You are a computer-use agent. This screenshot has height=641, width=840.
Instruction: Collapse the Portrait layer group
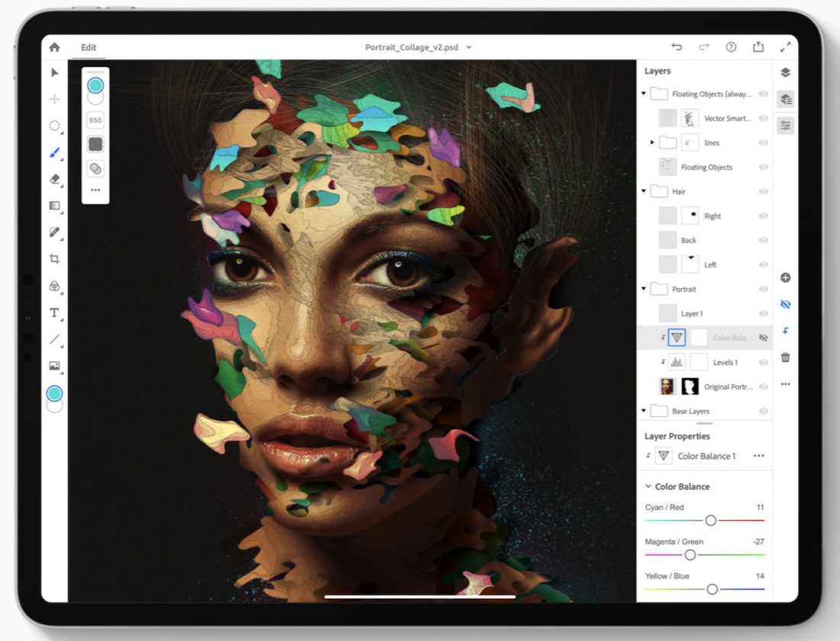(644, 289)
